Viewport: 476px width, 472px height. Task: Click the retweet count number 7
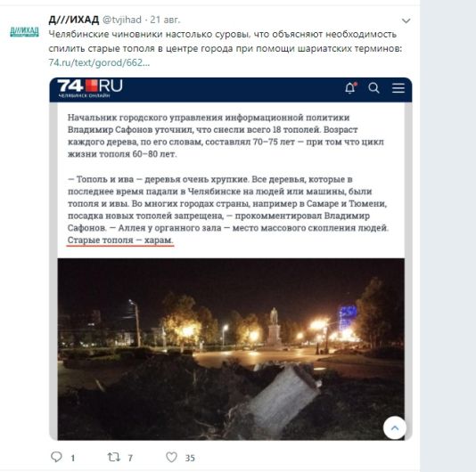130,458
